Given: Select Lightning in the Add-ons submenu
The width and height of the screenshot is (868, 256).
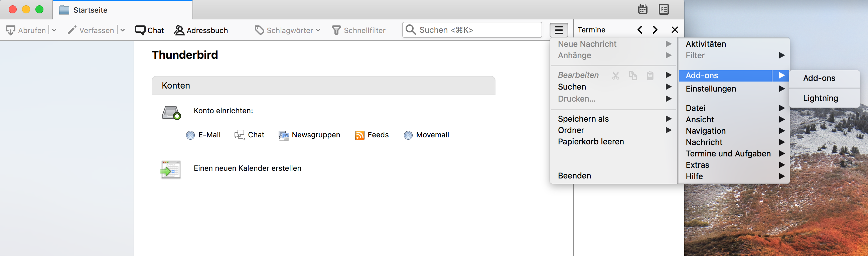Looking at the screenshot, I should (820, 98).
